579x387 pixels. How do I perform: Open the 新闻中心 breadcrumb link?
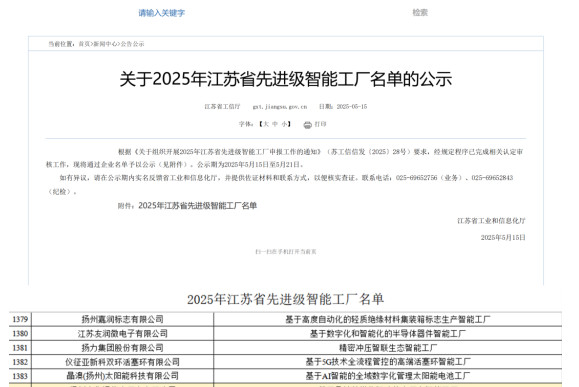coord(105,44)
